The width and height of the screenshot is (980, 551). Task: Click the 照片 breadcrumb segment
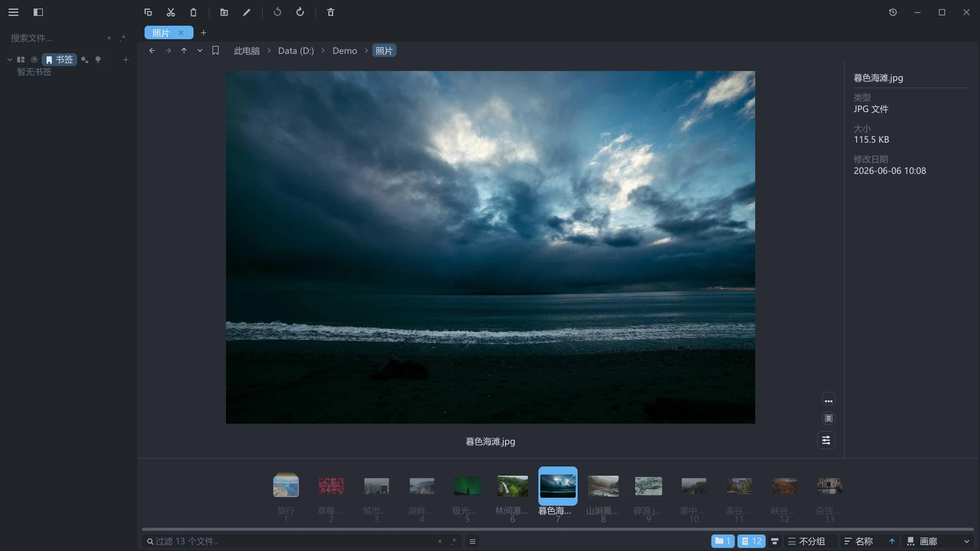[x=384, y=51]
